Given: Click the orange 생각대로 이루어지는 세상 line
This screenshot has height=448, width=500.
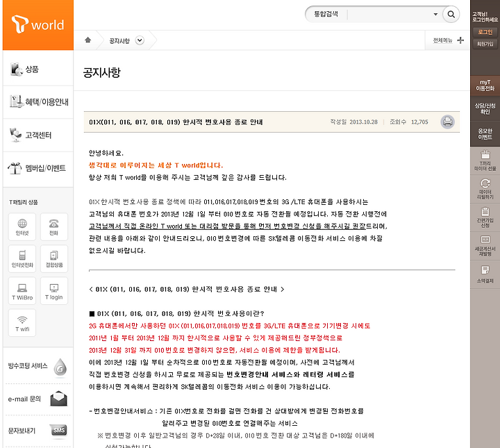Looking at the screenshot, I should (x=156, y=165).
